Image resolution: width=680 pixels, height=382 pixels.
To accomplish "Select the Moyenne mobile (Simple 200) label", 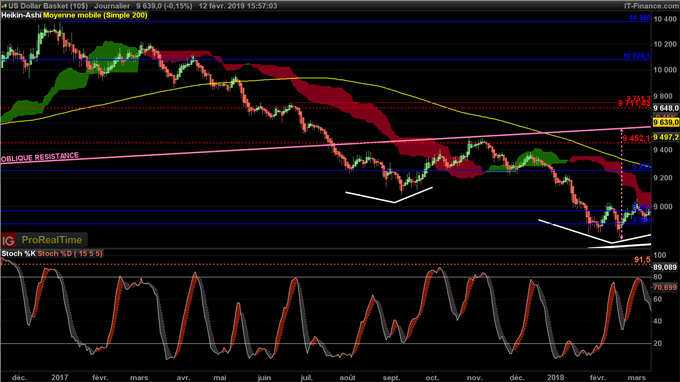I will tap(95, 15).
